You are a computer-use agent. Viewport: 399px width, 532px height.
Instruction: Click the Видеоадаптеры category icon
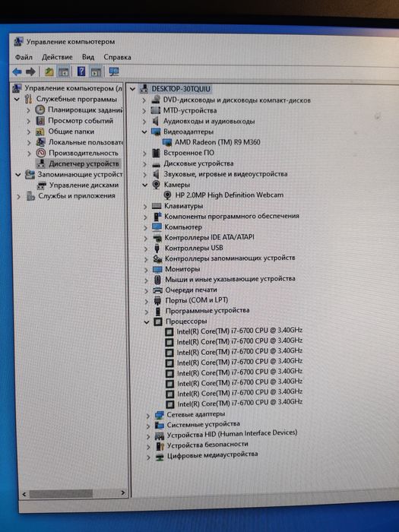(x=156, y=131)
